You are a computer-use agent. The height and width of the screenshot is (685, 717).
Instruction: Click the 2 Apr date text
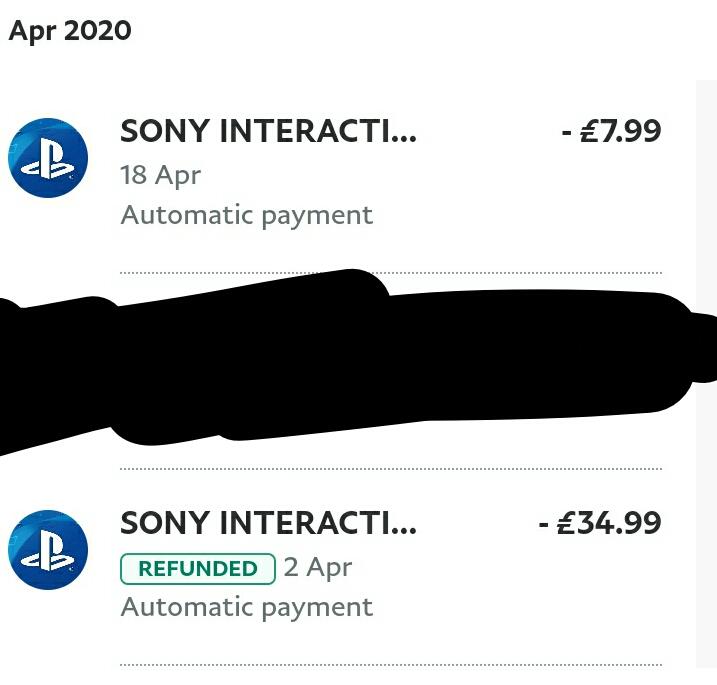tap(317, 567)
